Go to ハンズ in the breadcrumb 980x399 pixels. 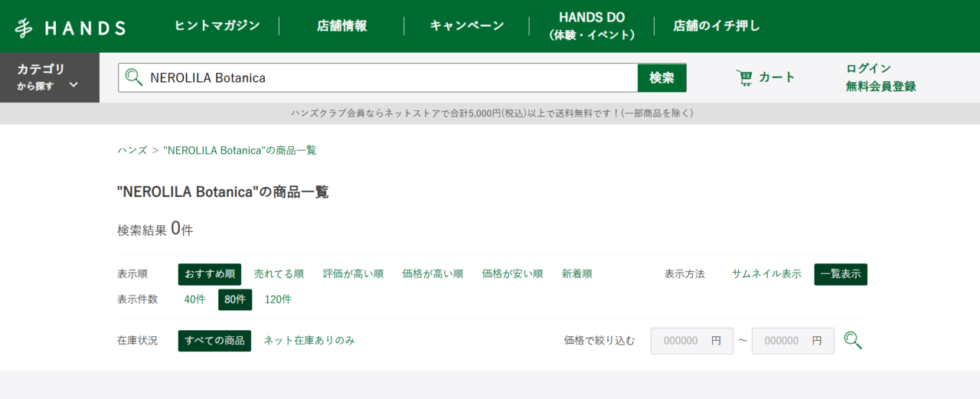coord(132,150)
